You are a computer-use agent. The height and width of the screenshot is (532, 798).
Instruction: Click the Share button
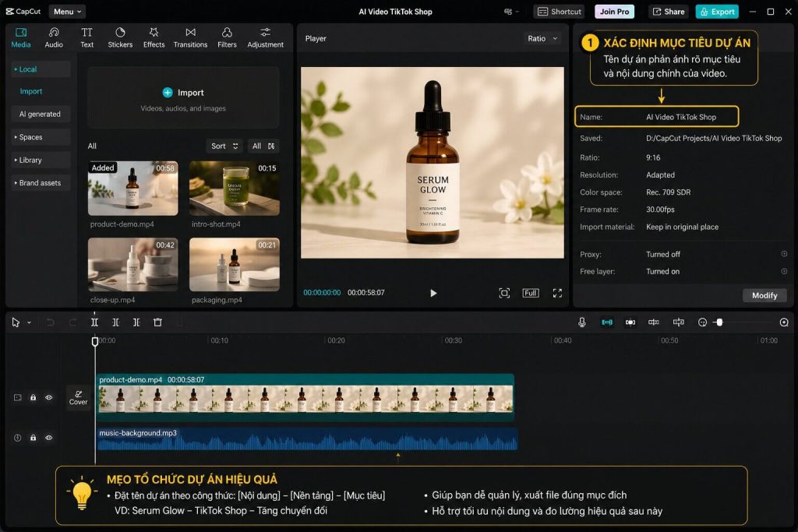[x=668, y=11]
